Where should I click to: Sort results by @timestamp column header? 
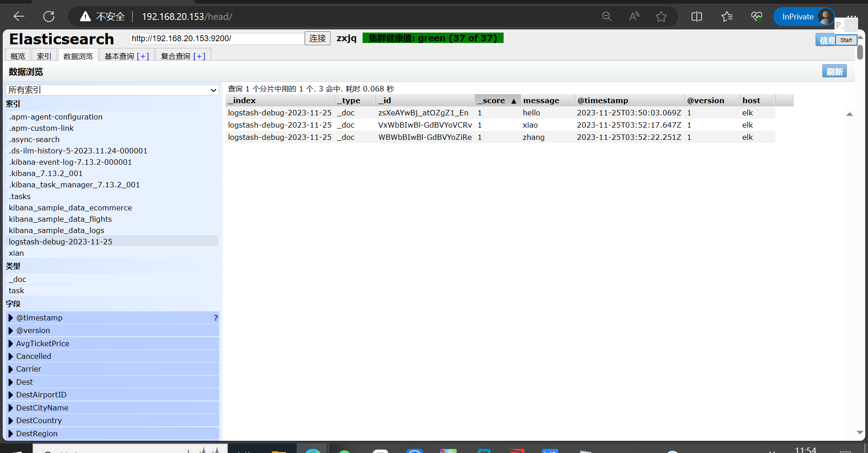[x=629, y=100]
